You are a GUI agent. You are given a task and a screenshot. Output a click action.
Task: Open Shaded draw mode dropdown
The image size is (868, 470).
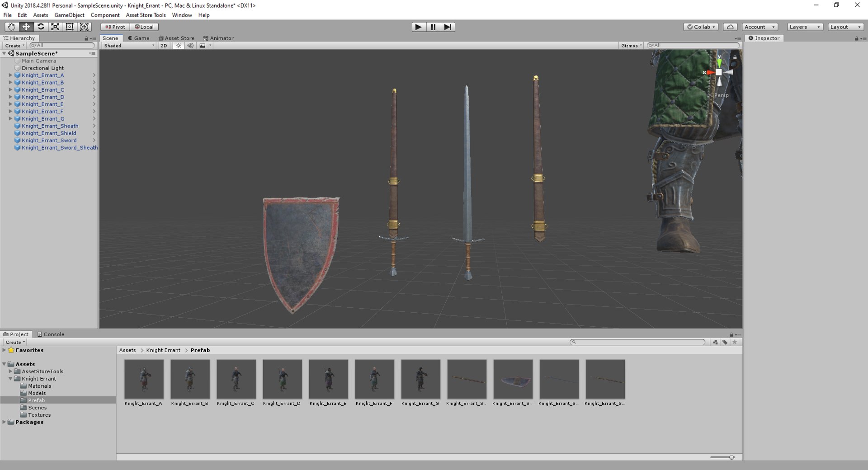pos(129,46)
